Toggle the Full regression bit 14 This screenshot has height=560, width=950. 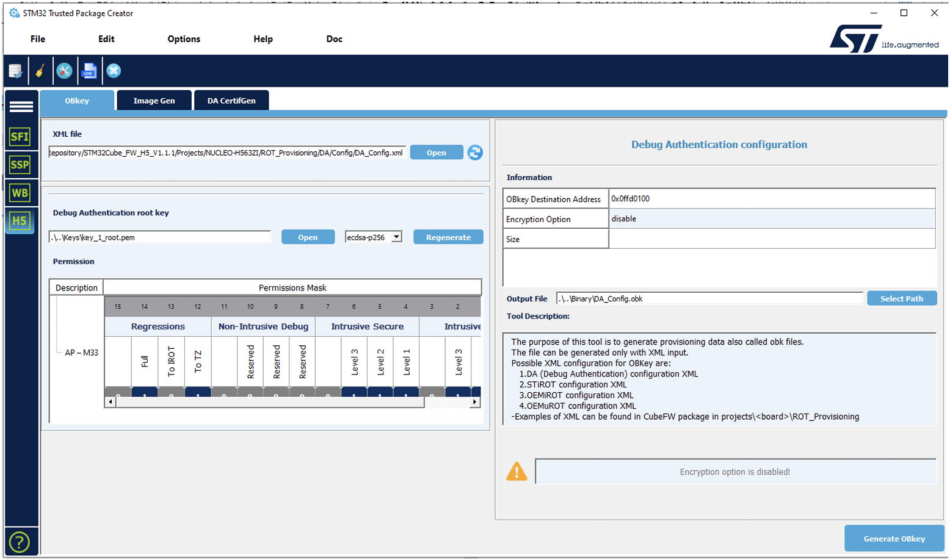145,392
